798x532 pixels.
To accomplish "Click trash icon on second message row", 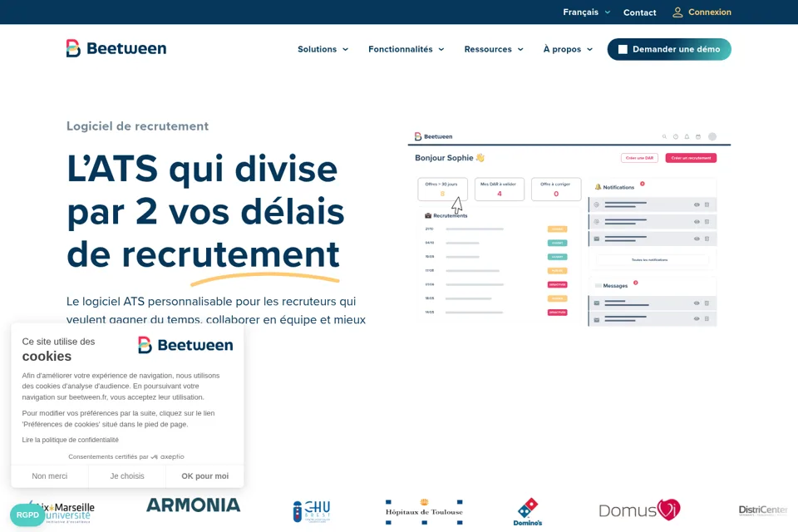I will 707,318.
